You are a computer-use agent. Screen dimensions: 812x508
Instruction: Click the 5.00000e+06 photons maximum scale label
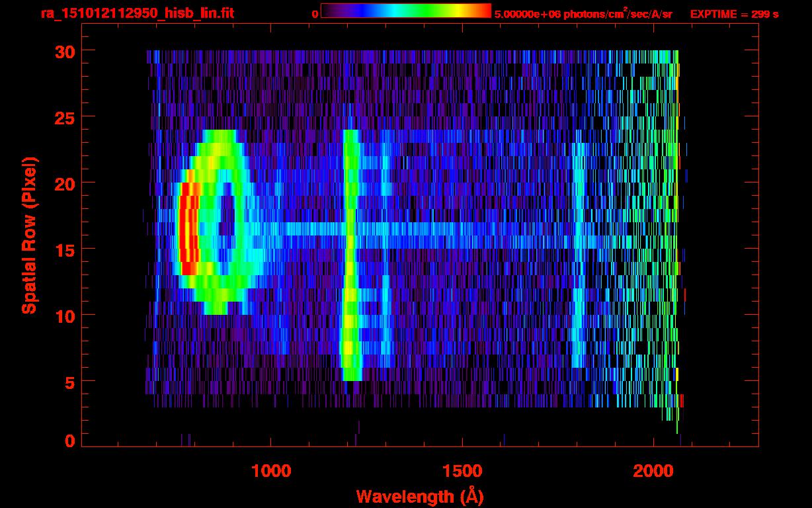pyautogui.click(x=583, y=14)
